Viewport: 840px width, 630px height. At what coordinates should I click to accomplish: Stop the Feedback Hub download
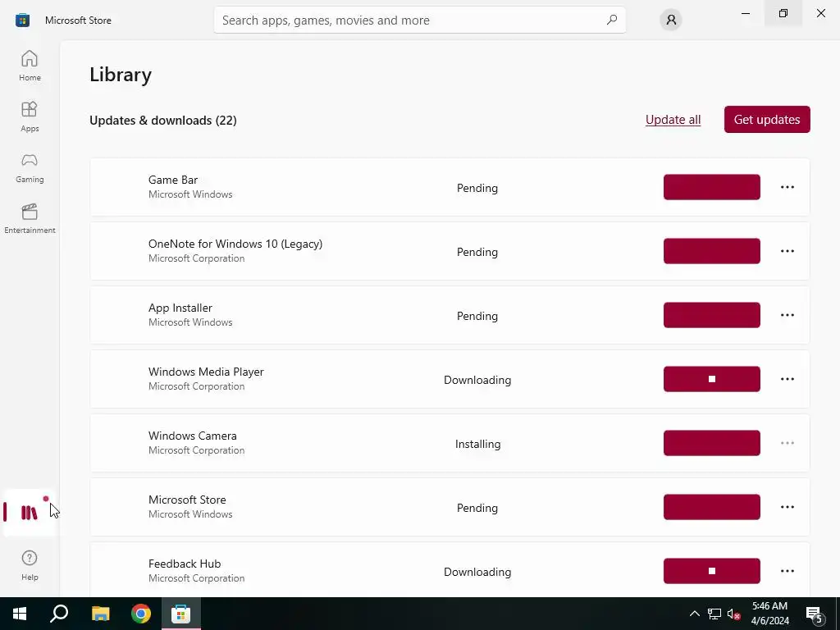711,571
